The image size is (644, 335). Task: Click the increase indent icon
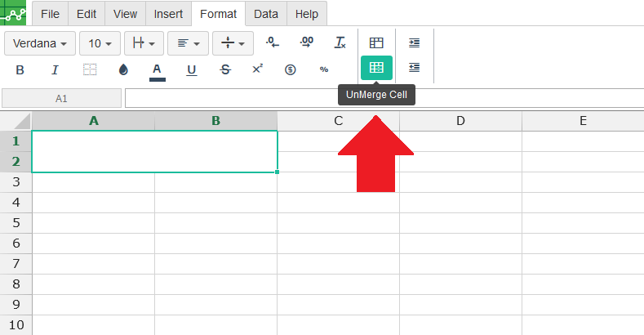click(415, 42)
